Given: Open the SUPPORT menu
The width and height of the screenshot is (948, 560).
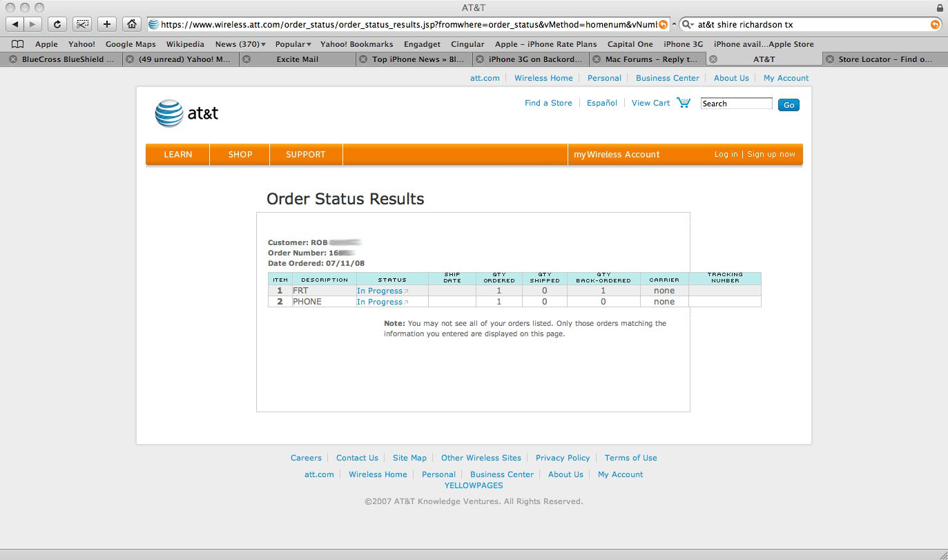Looking at the screenshot, I should coord(306,155).
